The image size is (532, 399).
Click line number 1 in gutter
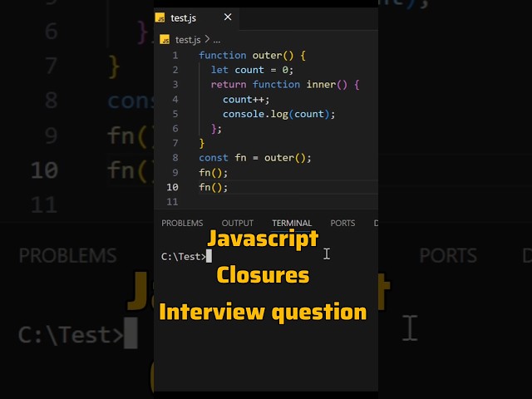click(x=175, y=56)
